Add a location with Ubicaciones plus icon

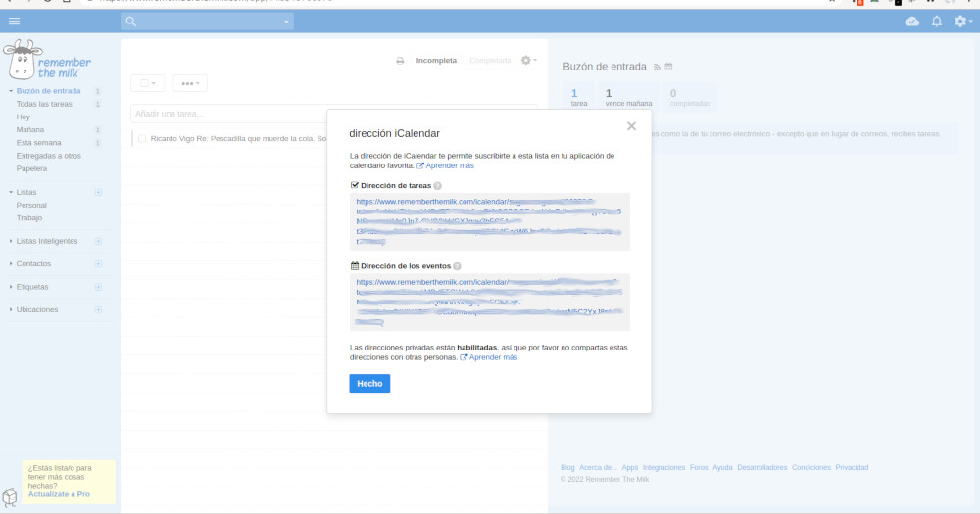[x=98, y=309]
